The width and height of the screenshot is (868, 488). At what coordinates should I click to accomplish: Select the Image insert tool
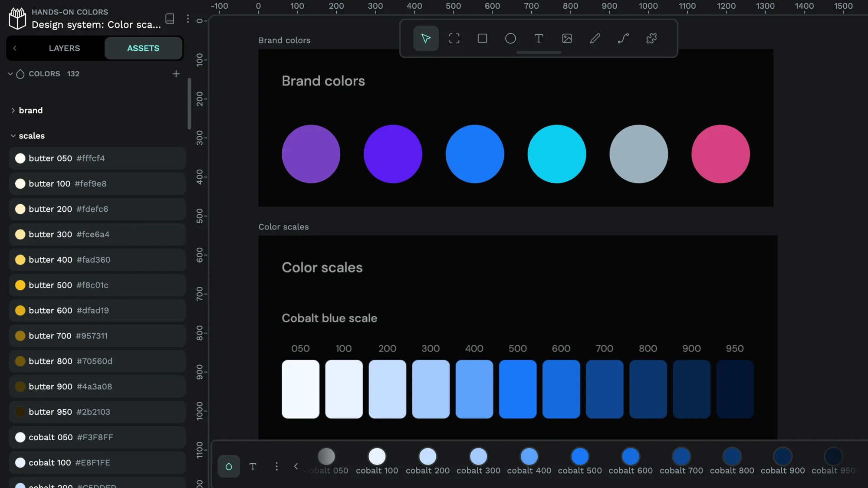coord(567,39)
